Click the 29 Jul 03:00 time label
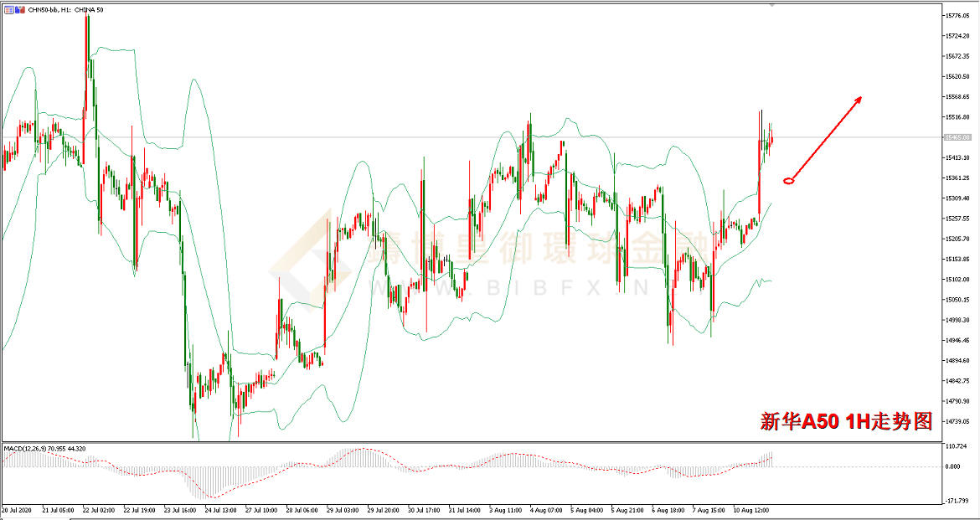 tap(342, 509)
